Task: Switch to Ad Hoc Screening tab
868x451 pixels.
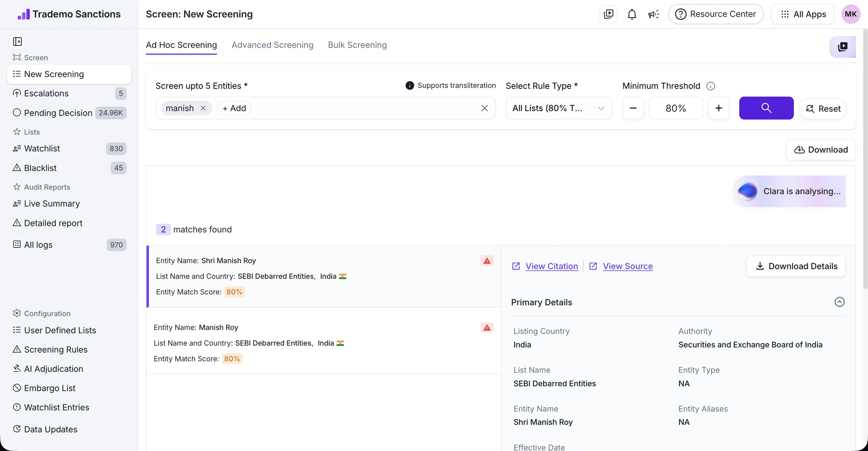Action: [x=181, y=45]
